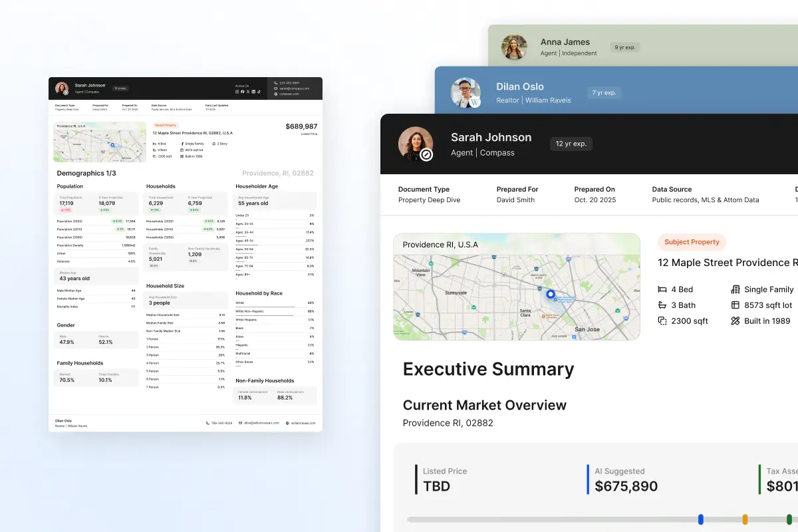
Task: Click the Subject Property badge
Action: (692, 242)
